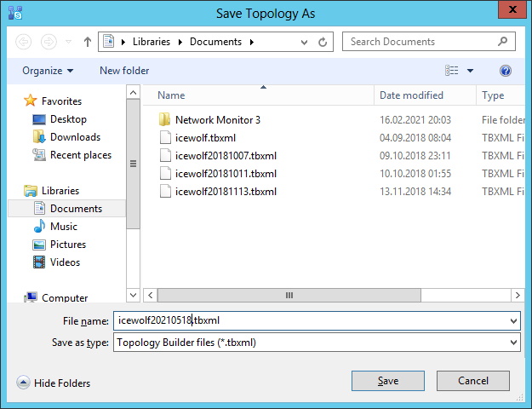Open the Videos library
Viewport: 532px width, 409px height.
click(x=65, y=262)
